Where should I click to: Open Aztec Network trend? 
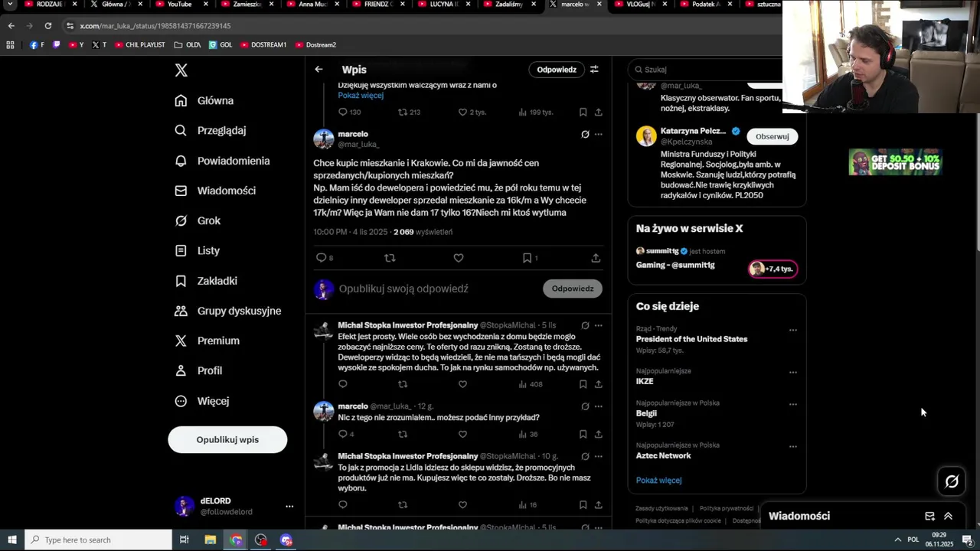tap(664, 455)
